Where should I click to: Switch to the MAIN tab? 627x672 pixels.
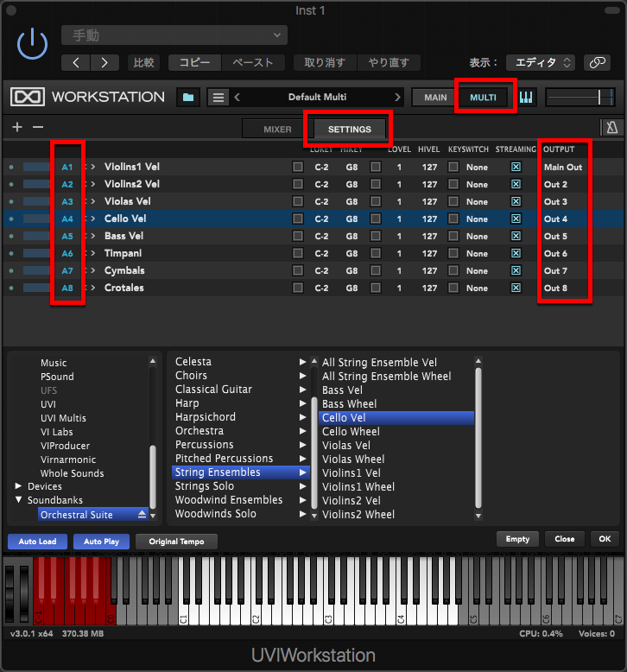tap(435, 98)
